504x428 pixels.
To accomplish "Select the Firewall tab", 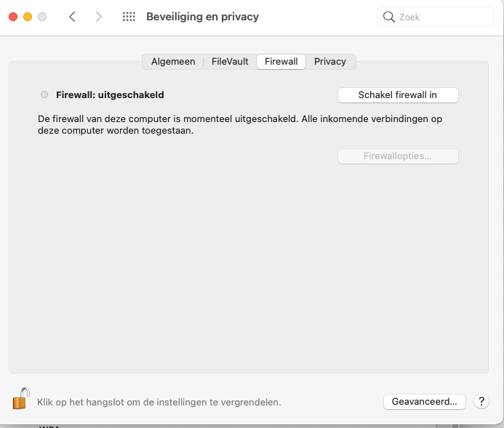I will 281,61.
